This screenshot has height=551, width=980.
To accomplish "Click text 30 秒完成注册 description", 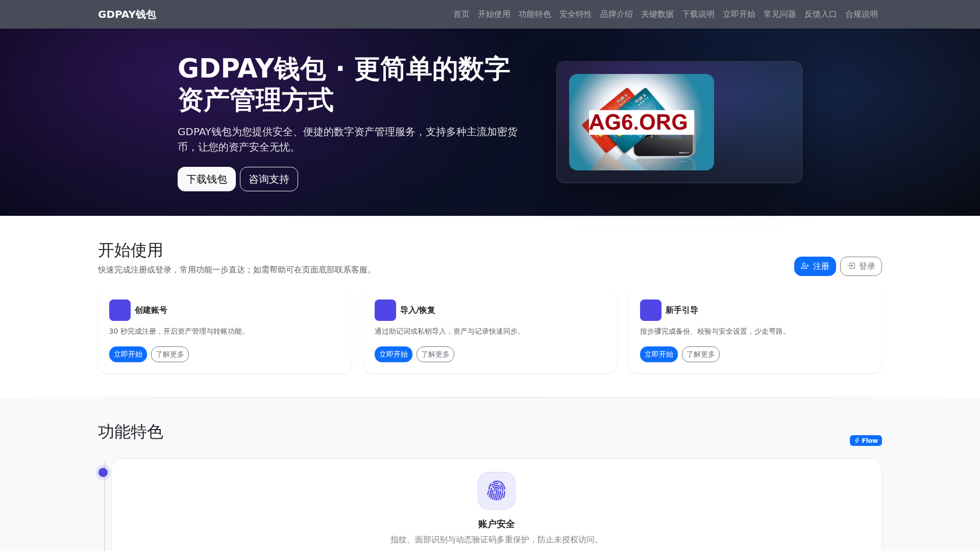I will (179, 331).
